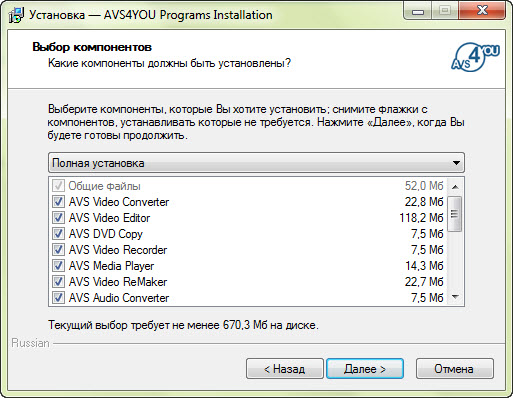Click the 118,2 Мб size value
513x398 pixels.
[421, 218]
